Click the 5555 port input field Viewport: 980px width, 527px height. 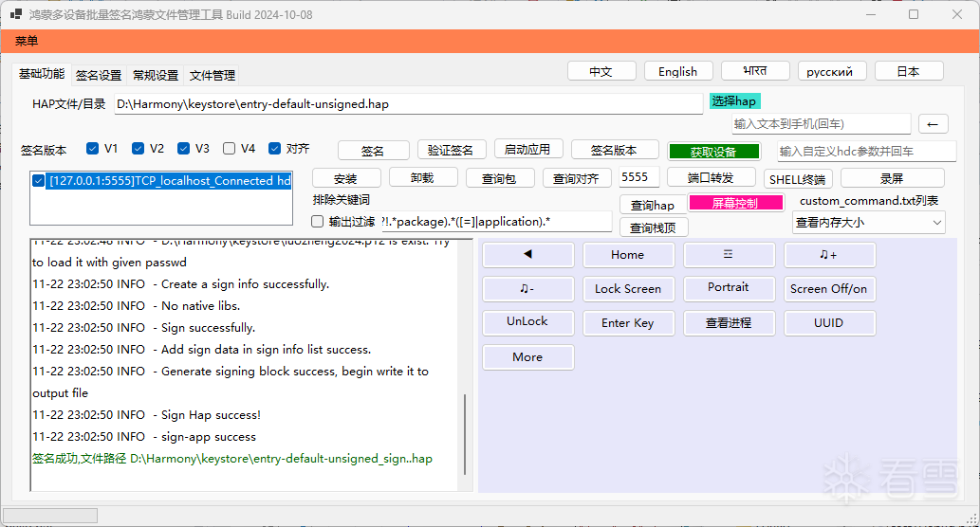(x=638, y=177)
